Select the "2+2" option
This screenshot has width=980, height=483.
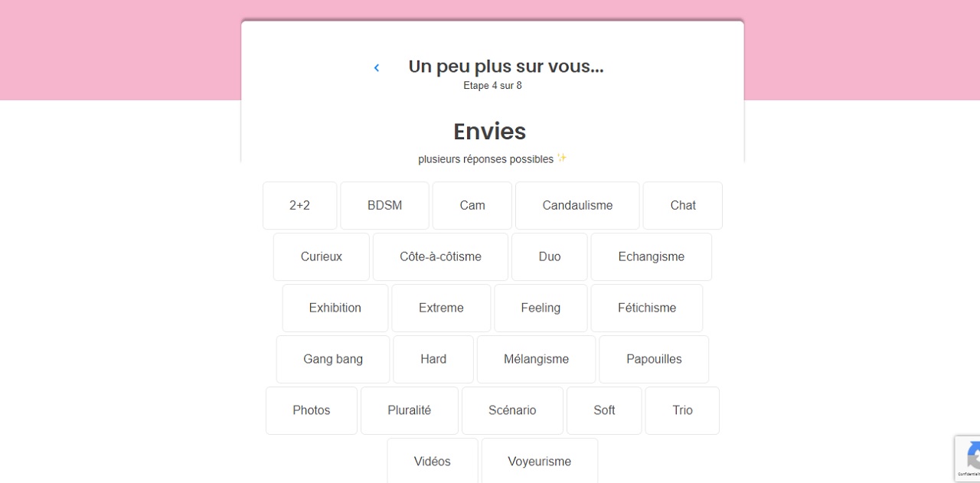[x=299, y=205]
